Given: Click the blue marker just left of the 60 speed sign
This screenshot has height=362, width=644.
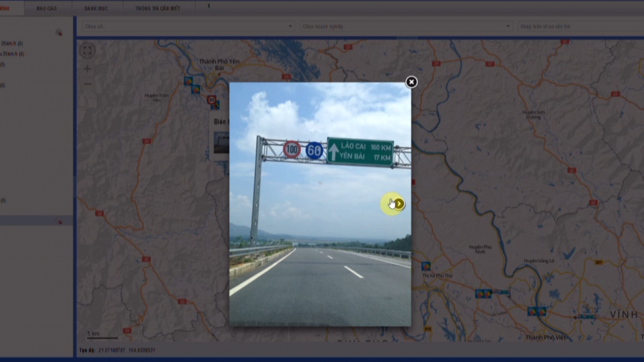Looking at the screenshot, I should 196,89.
